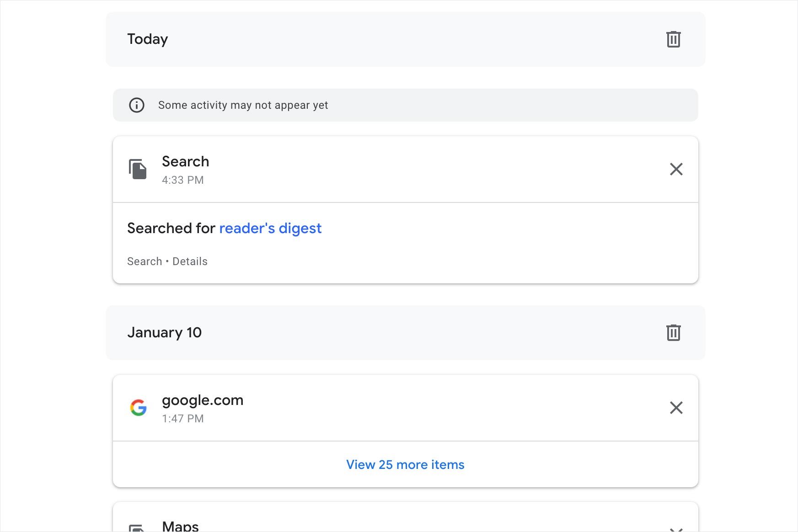Open the reader's digest search link

pyautogui.click(x=271, y=228)
